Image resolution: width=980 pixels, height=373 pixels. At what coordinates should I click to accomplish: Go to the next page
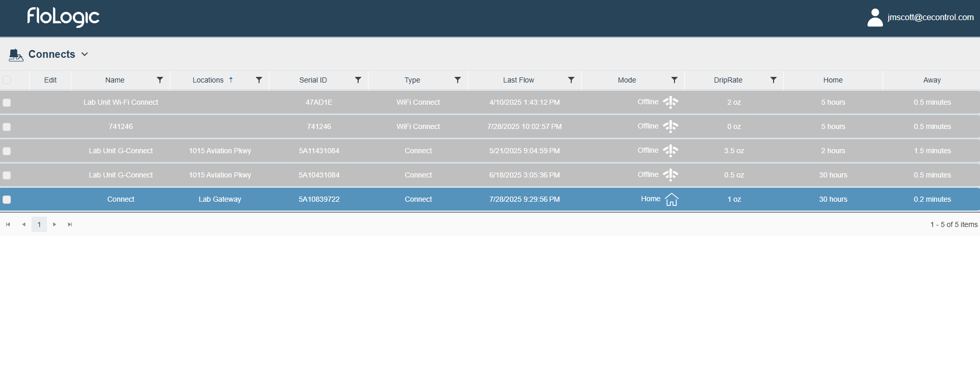(x=55, y=224)
